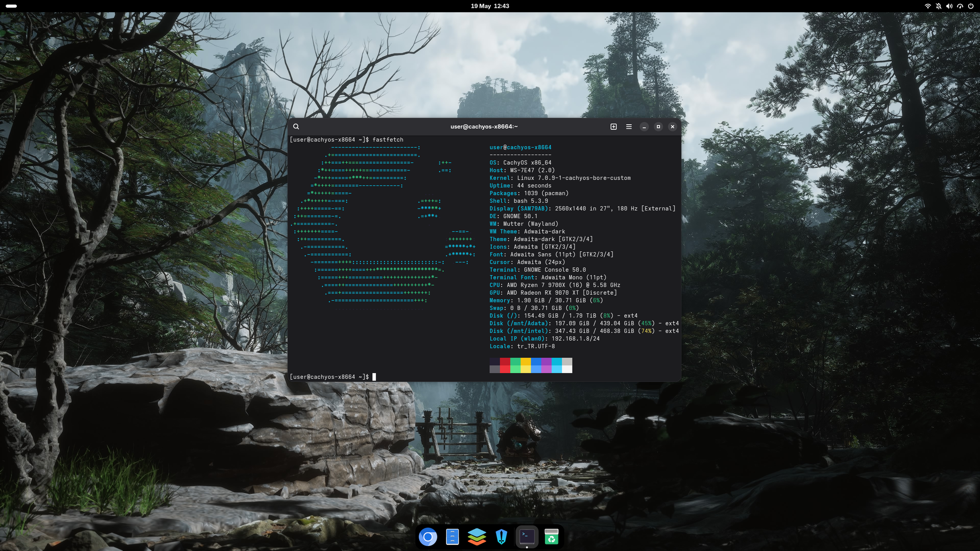Click the Memory: 1.90 GiB / 30.71 GiB line
The image size is (980, 551).
click(546, 301)
